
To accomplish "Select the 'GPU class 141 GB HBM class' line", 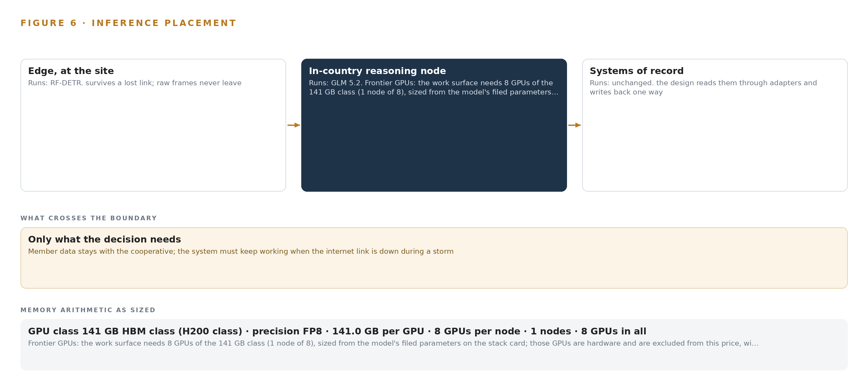I will pos(337,331).
